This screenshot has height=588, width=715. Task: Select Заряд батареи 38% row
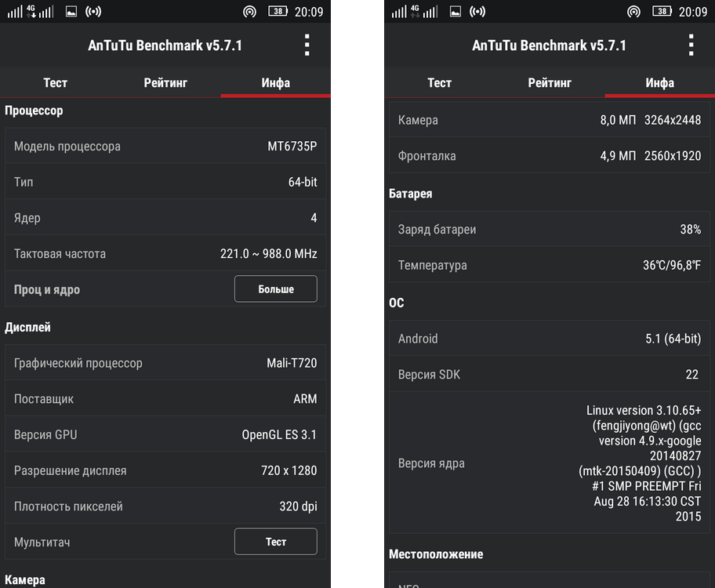tap(550, 229)
